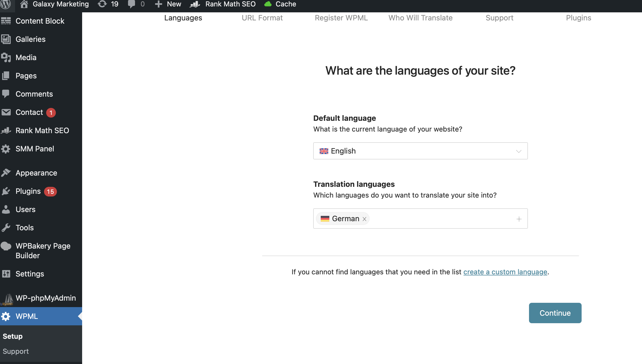
Task: Click the Appearance paintbrush icon
Action: click(x=6, y=173)
